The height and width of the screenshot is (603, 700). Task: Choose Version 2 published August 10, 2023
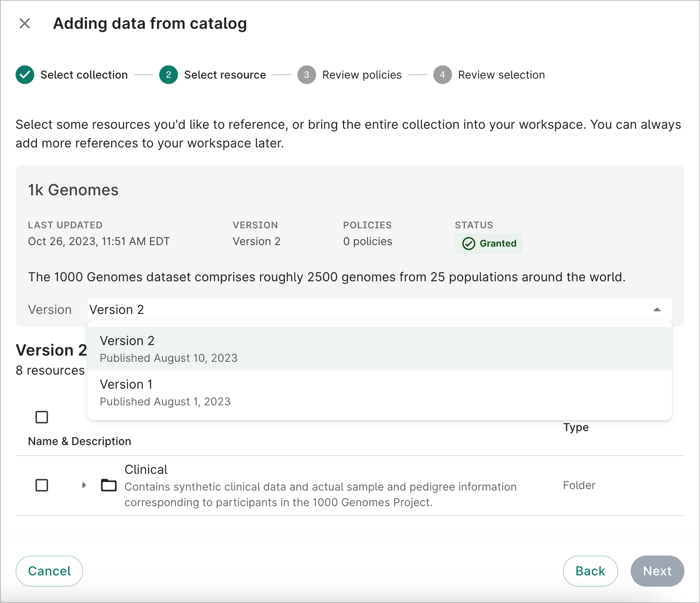click(380, 349)
